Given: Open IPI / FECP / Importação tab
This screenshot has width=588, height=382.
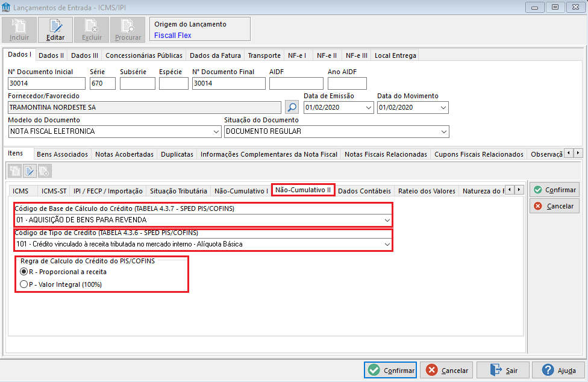Looking at the screenshot, I should (108, 191).
